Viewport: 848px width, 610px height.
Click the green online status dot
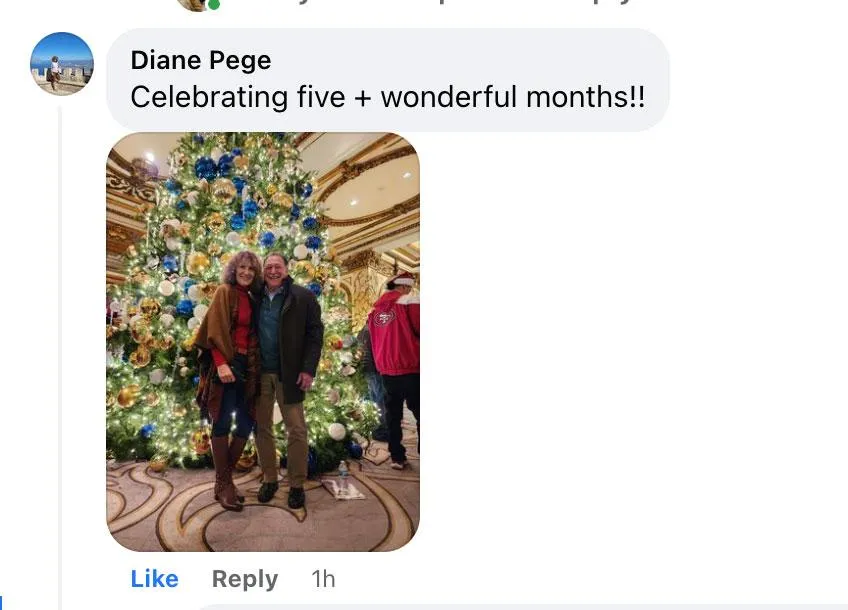tap(214, 4)
